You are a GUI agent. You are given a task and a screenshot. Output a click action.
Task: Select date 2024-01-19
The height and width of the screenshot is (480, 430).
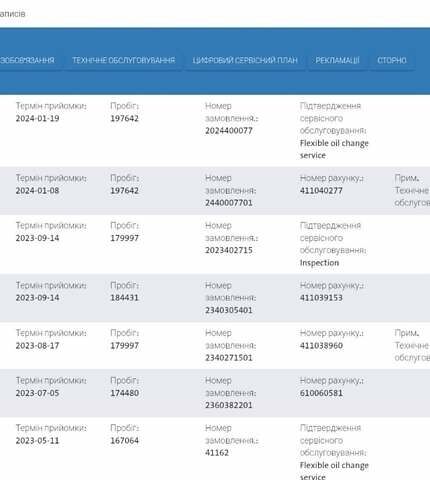37,118
